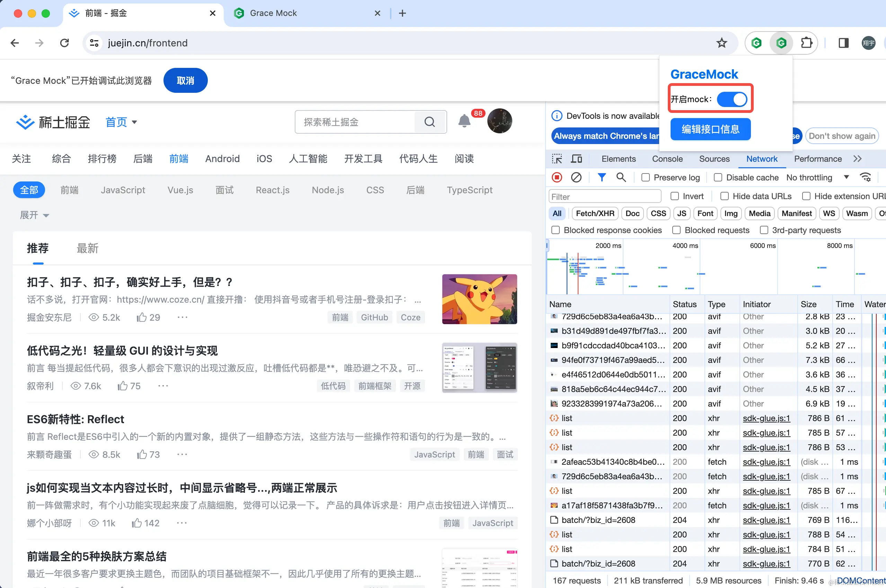Toggle the network filter funnel icon
This screenshot has height=588, width=886.
point(601,177)
